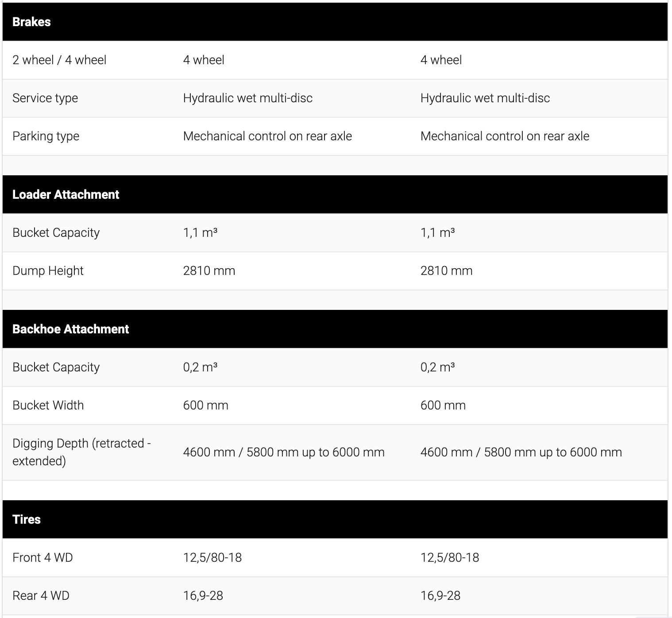Click the Parking type row label
Screen dimensions: 672x618
[46, 136]
